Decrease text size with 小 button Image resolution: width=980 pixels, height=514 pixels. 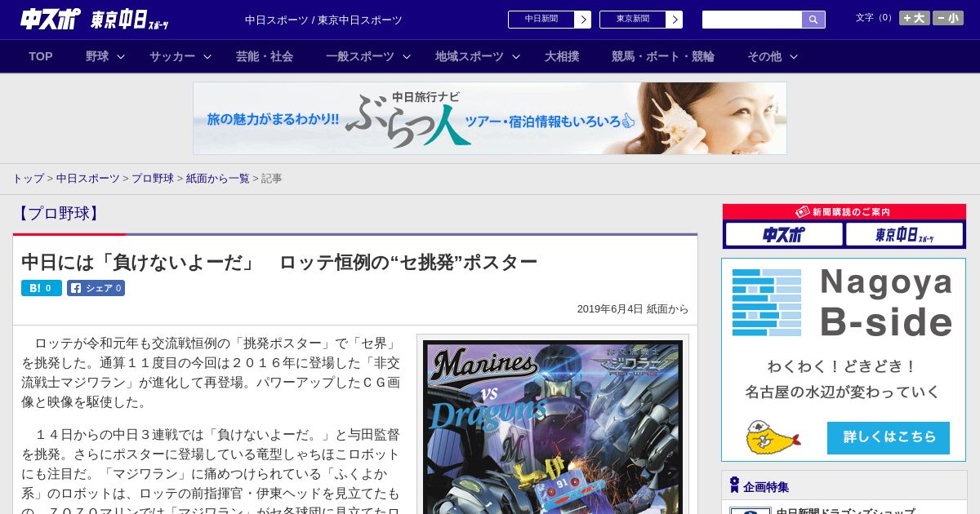pos(948,18)
